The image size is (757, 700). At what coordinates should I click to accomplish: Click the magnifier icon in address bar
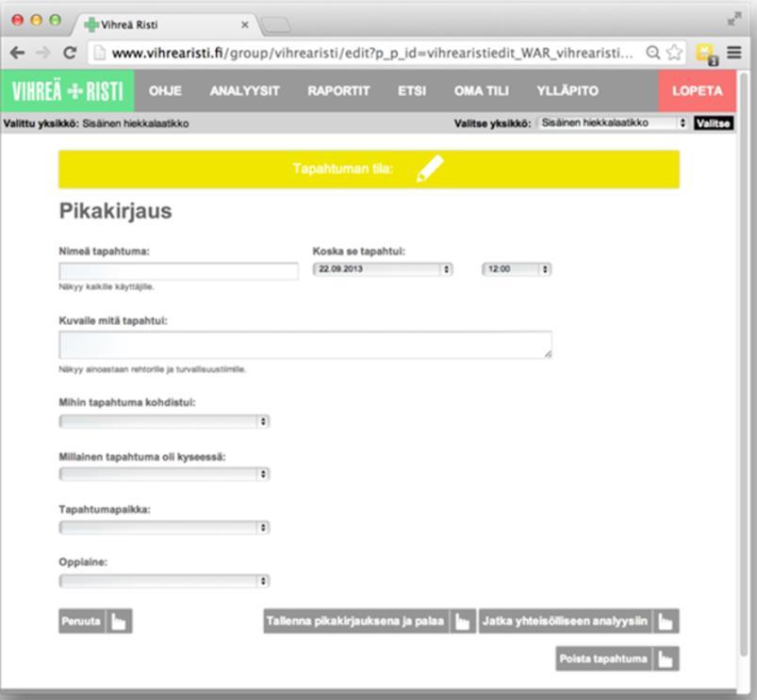click(x=652, y=52)
